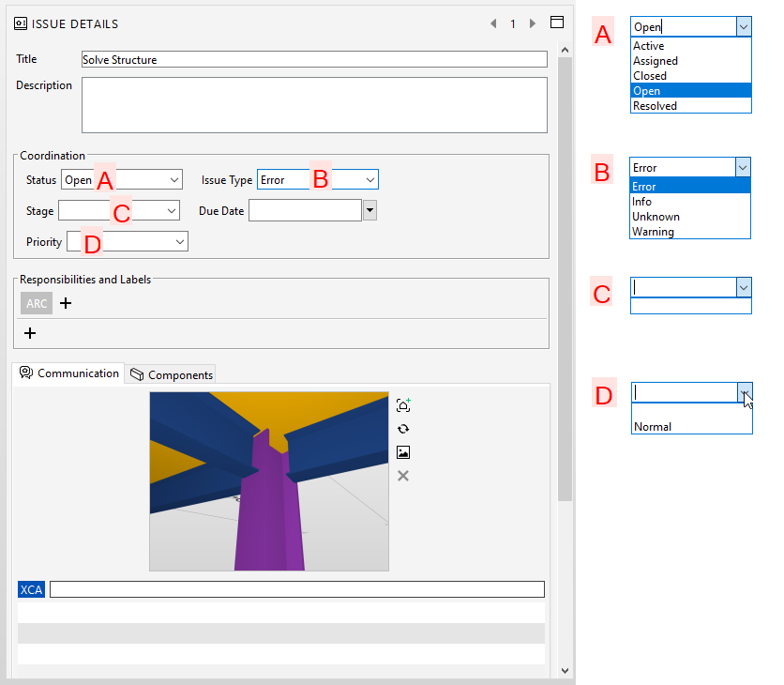This screenshot has width=784, height=685.
Task: Choose Unknown issue type
Action: (x=690, y=216)
